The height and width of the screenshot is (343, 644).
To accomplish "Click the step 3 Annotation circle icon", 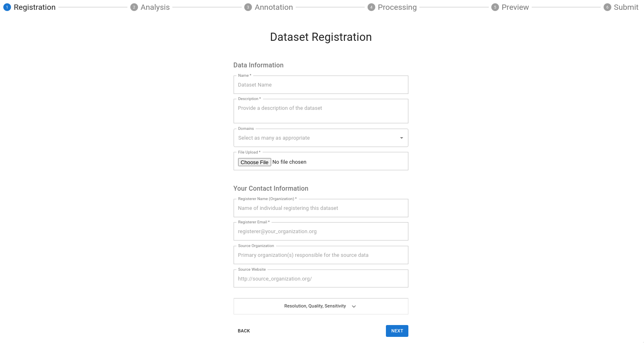I will point(248,7).
